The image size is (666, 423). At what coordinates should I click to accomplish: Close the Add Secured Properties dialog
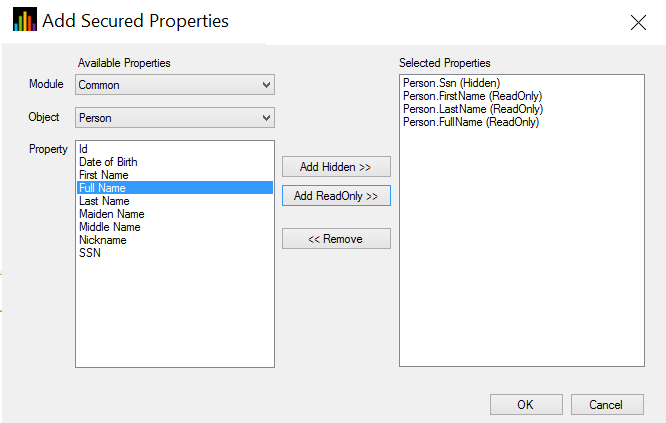pos(637,22)
